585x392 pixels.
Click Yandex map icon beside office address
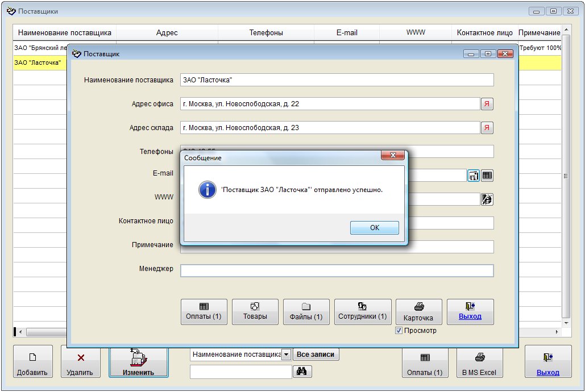[487, 104]
